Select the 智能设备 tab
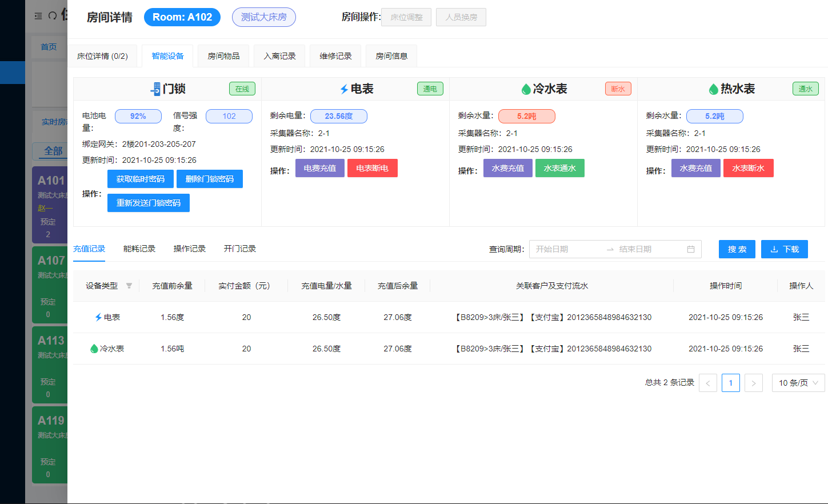This screenshot has width=828, height=504. point(167,56)
